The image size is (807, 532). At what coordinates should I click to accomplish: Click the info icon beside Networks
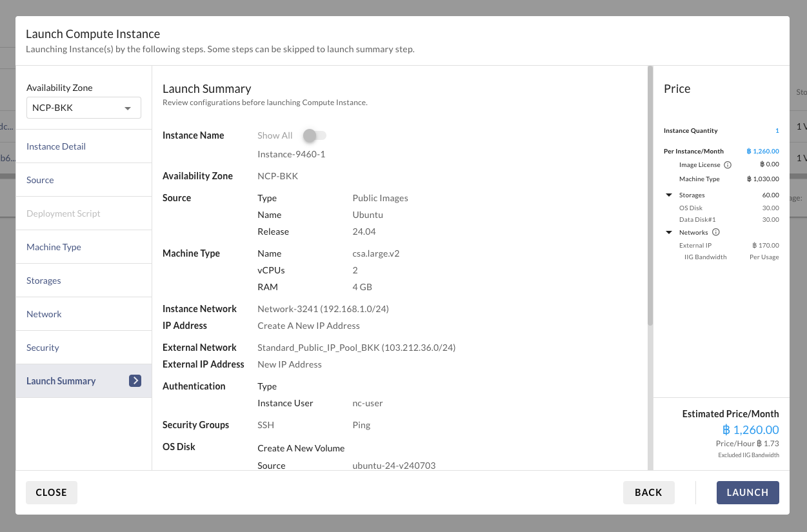click(716, 232)
